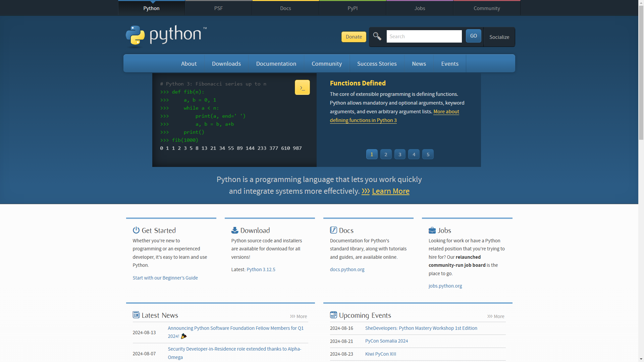644x362 pixels.
Task: Open SheDevelopers Python Mastery Workshop event
Action: (421, 328)
